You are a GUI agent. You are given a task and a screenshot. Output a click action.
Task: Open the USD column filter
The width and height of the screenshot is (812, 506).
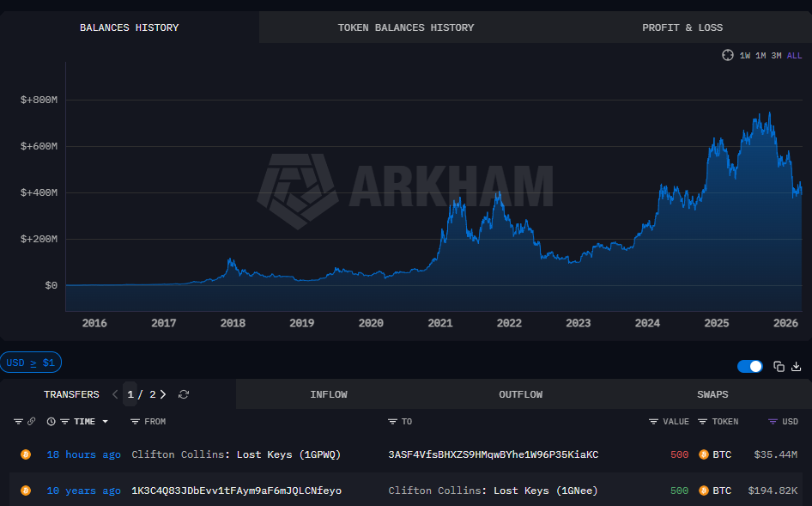tap(773, 422)
